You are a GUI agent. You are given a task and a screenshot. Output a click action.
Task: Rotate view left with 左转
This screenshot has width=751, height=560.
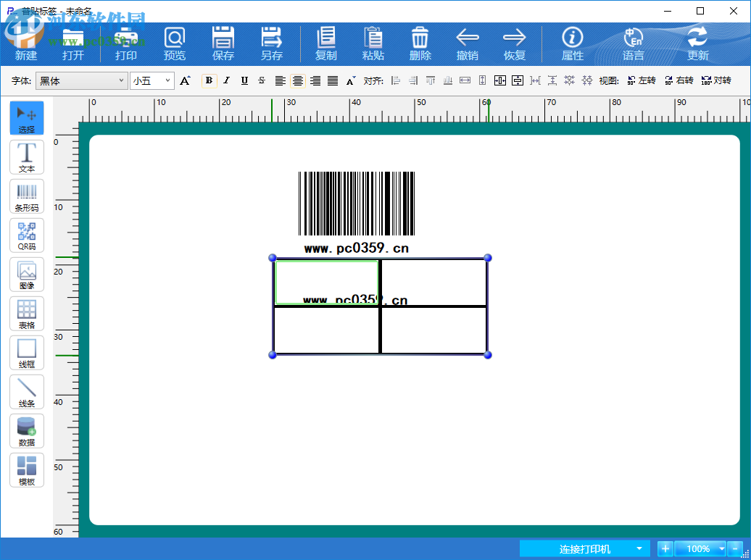(x=642, y=80)
